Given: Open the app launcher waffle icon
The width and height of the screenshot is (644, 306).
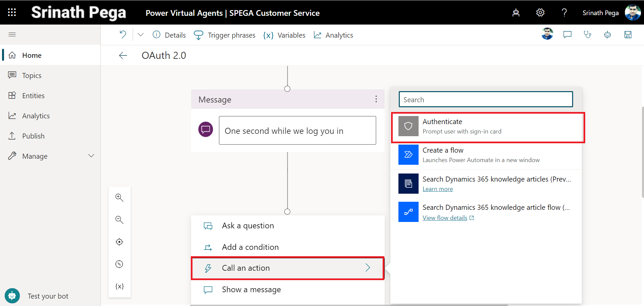Looking at the screenshot, I should pos(12,12).
